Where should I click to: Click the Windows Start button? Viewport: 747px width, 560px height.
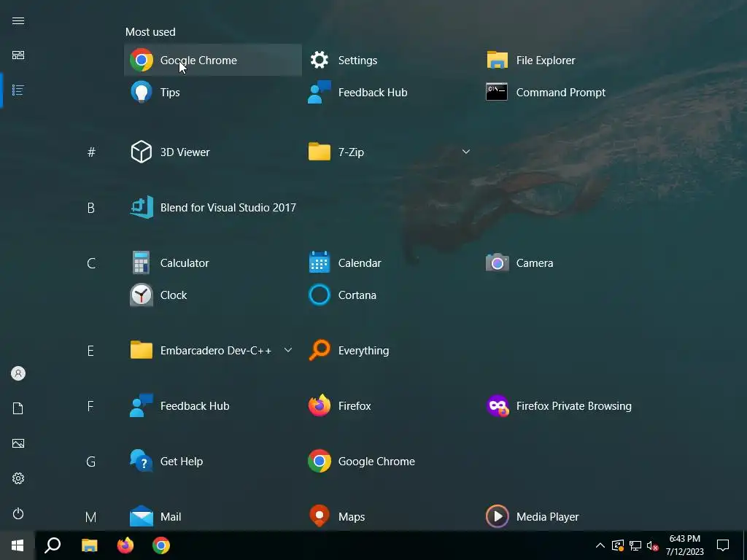18,545
